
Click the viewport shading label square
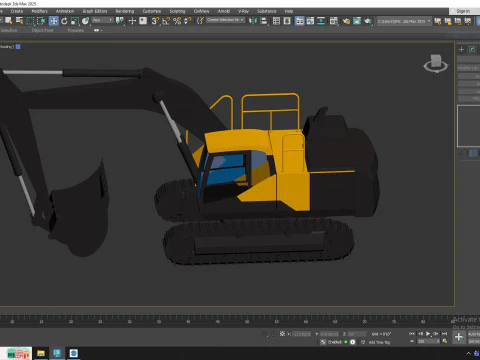click(x=18, y=47)
